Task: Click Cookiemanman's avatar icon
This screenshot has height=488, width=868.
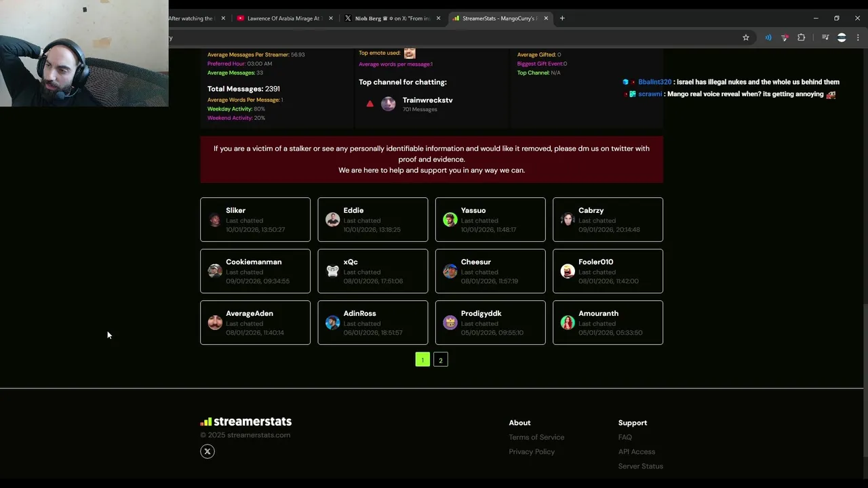Action: (215, 271)
